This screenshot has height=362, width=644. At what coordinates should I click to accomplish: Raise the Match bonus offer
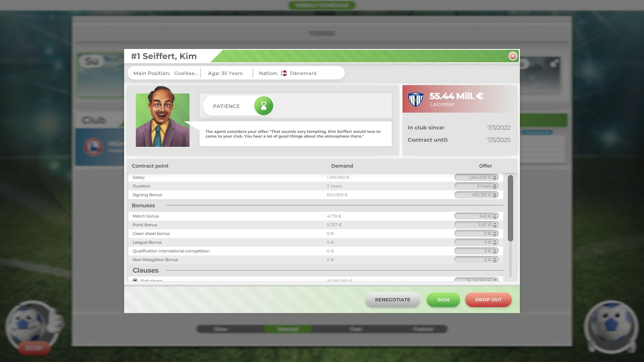click(x=495, y=215)
